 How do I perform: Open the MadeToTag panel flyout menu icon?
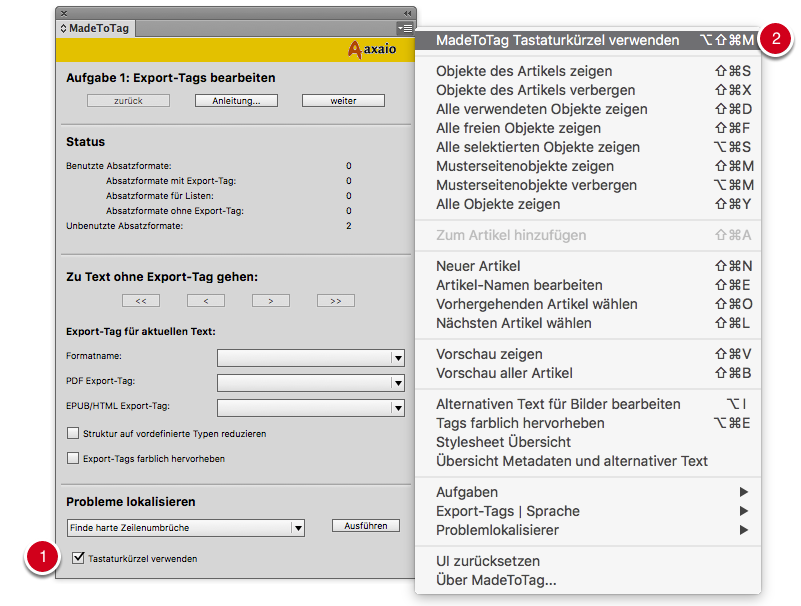(405, 29)
